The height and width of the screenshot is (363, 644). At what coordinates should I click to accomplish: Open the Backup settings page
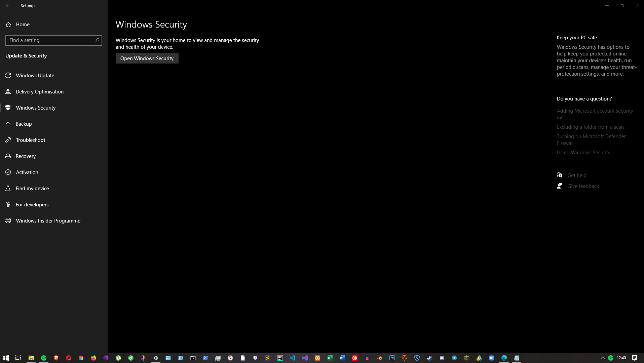pyautogui.click(x=54, y=124)
